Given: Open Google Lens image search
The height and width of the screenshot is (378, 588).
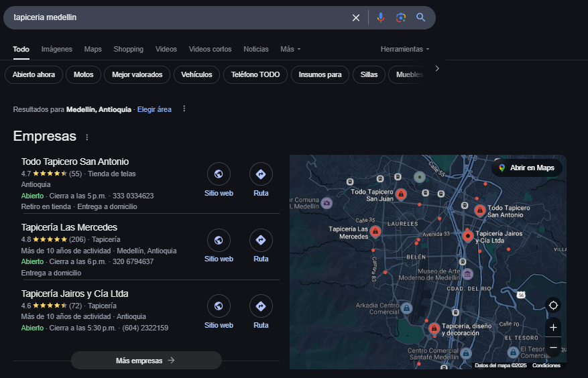Looking at the screenshot, I should point(401,17).
